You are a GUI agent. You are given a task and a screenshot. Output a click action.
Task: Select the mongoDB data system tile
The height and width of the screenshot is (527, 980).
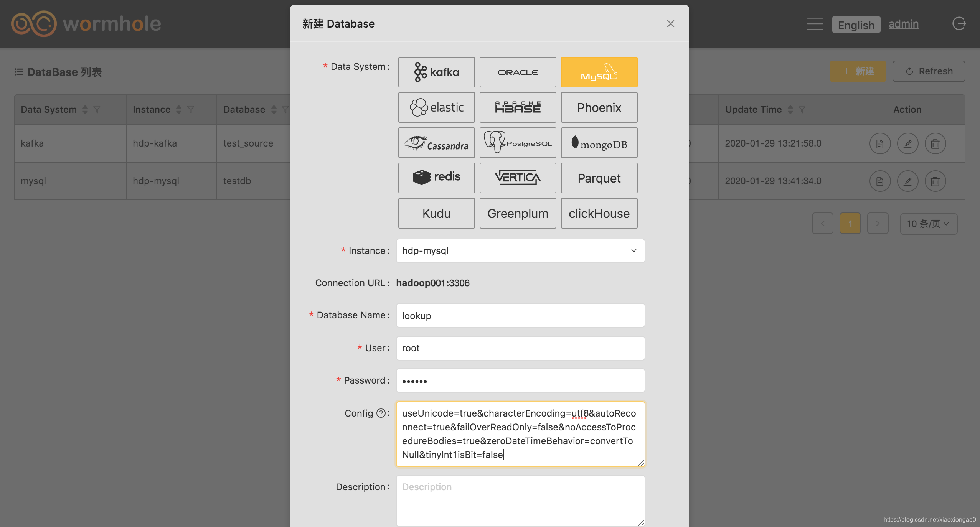pos(599,143)
